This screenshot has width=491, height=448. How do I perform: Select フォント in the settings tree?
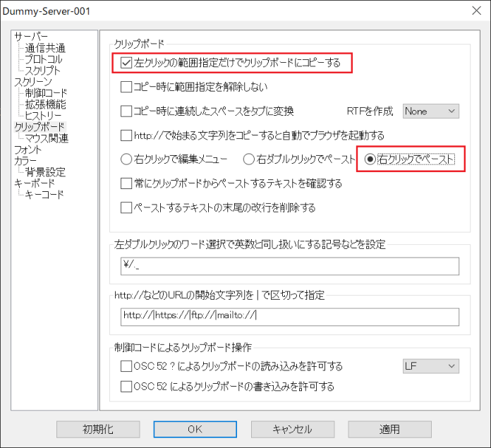click(28, 150)
